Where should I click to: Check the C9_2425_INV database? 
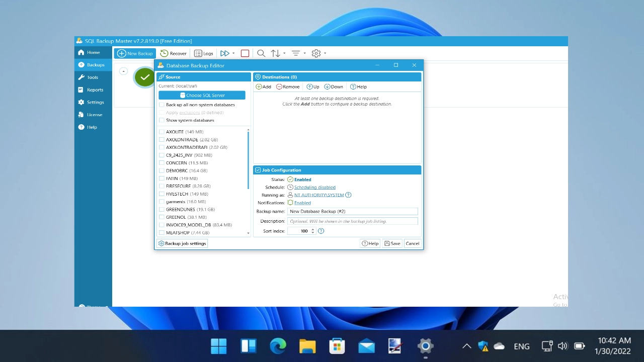point(162,155)
